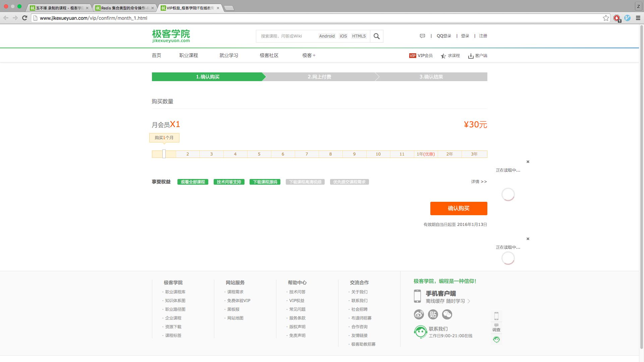The image size is (644, 362).
Task: Open 求课程 star icon link
Action: (443, 56)
